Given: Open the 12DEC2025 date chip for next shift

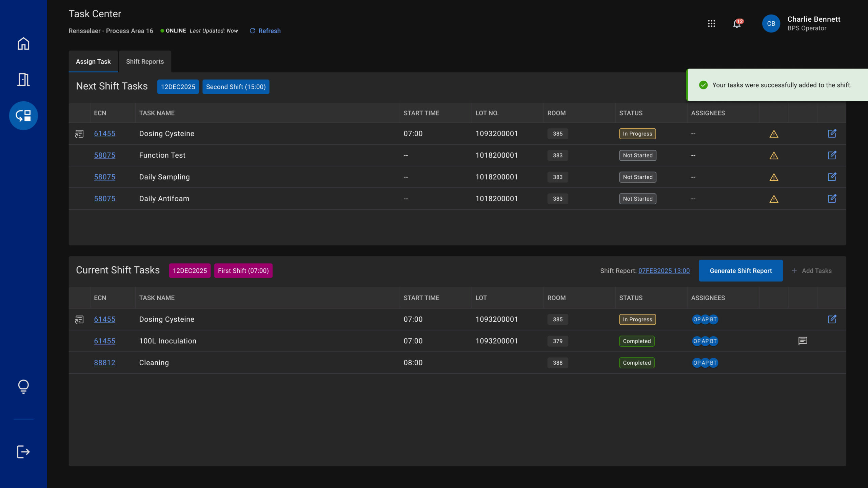Looking at the screenshot, I should click(178, 87).
